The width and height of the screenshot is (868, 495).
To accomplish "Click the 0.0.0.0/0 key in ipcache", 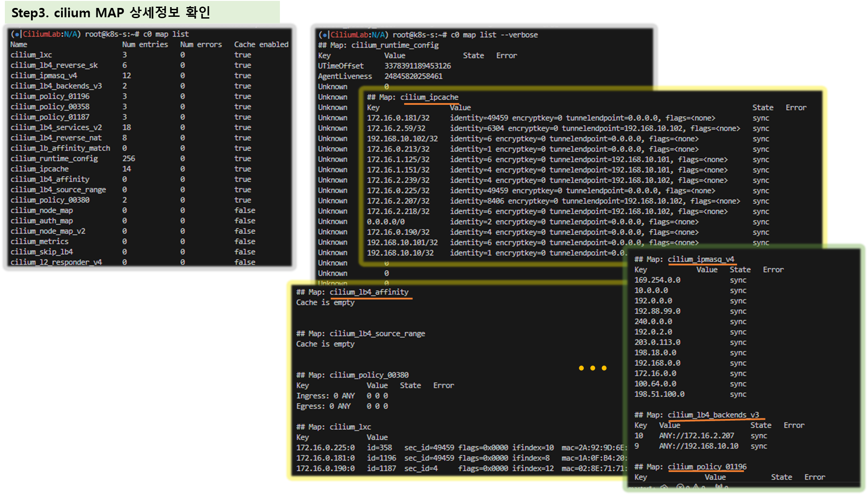I will (385, 222).
